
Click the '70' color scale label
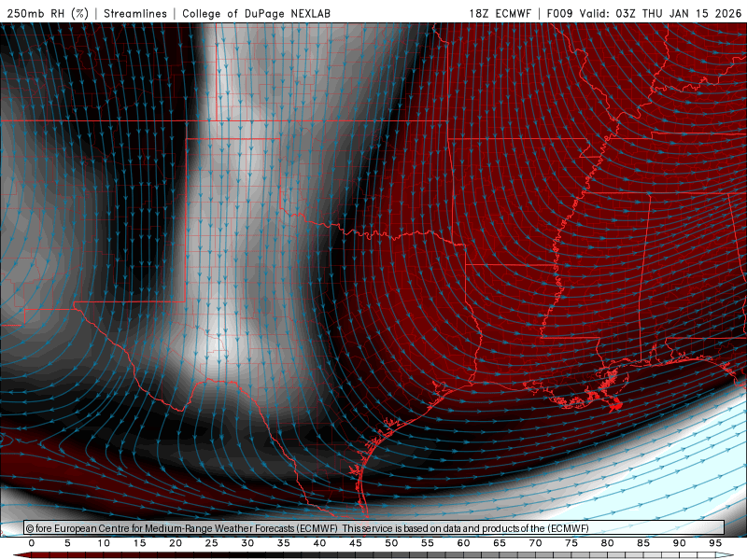click(x=535, y=543)
